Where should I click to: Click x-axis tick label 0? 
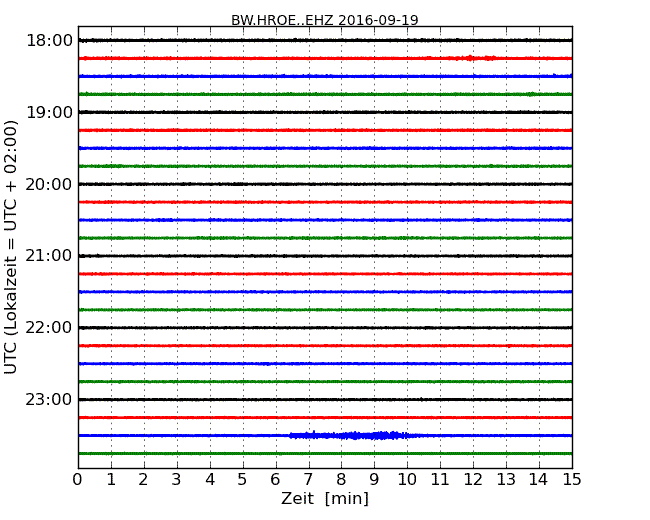[x=78, y=480]
